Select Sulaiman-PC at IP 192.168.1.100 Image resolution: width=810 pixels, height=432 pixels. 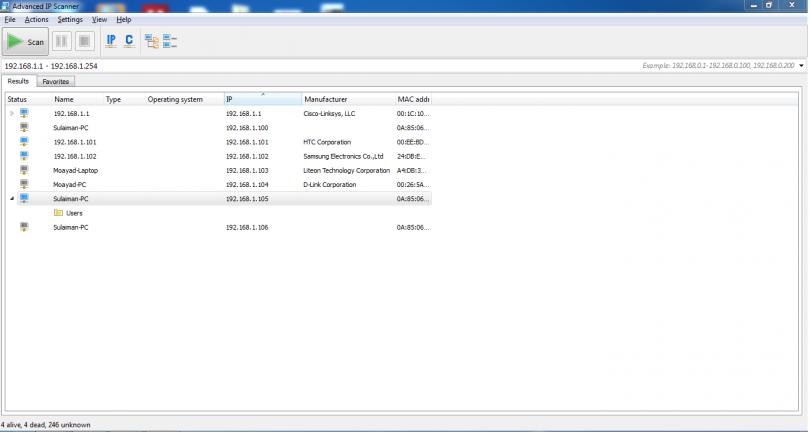(x=70, y=128)
